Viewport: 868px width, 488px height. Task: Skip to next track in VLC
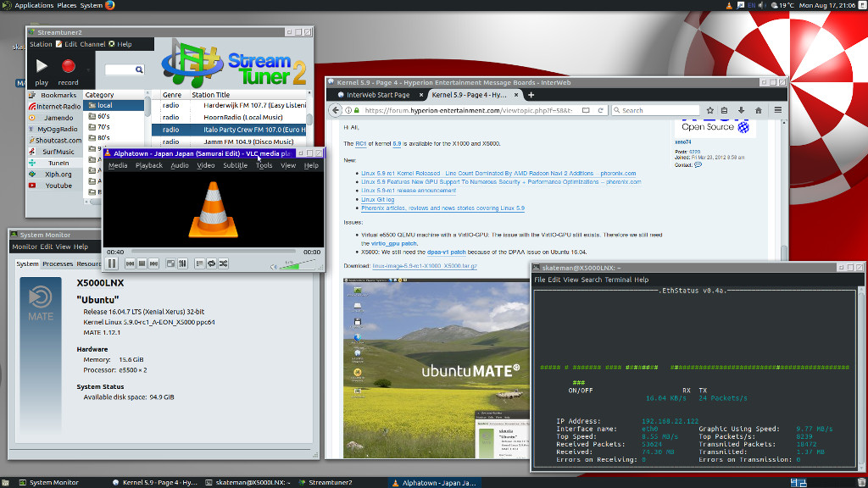154,264
